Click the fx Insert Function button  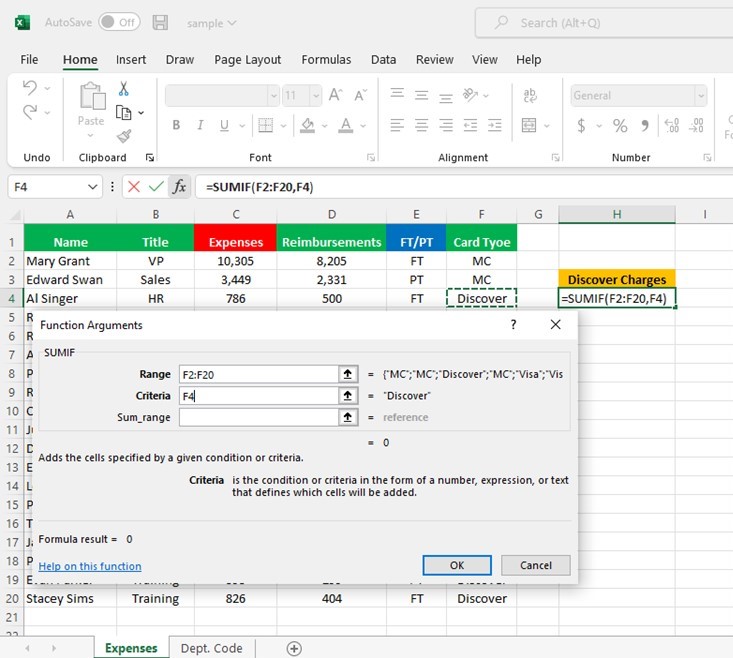pos(180,187)
